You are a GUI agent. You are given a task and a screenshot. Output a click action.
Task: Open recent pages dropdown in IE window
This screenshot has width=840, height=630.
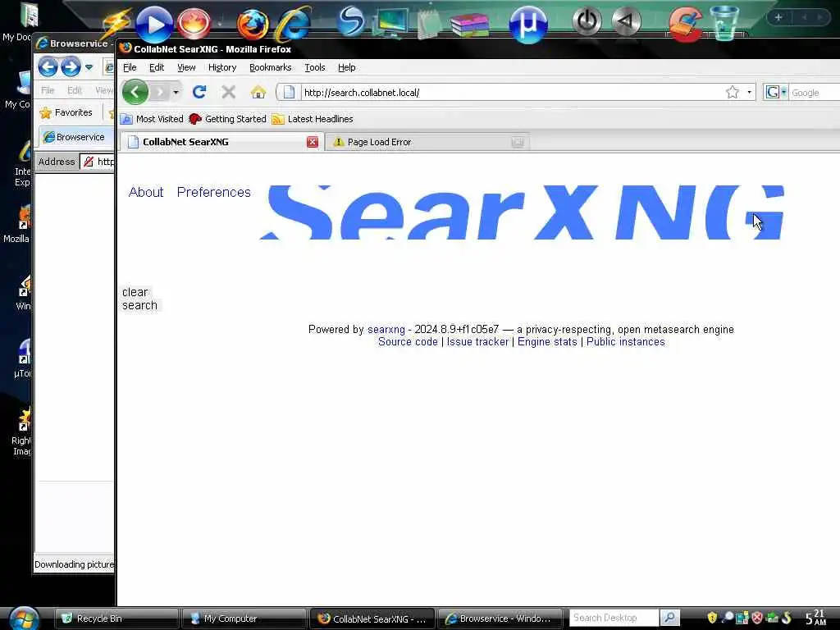point(89,67)
